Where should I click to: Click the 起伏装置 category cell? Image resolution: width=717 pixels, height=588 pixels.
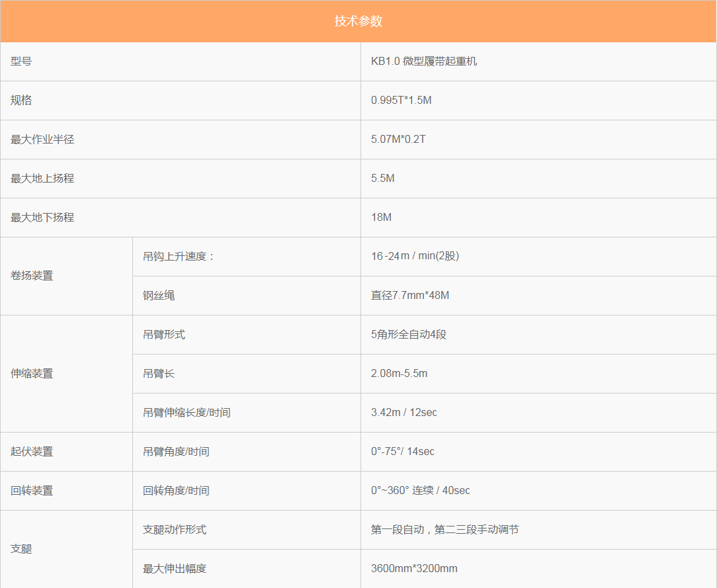pyautogui.click(x=32, y=452)
